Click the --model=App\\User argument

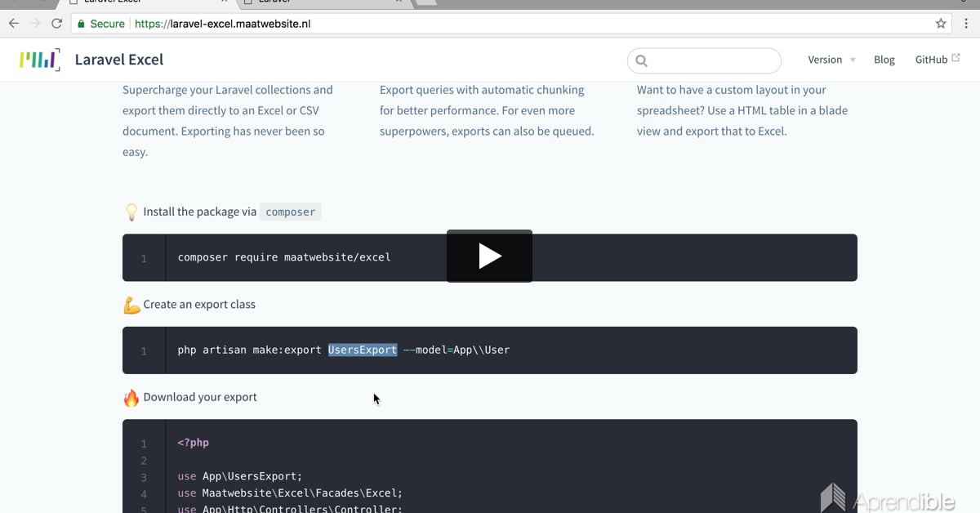[457, 350]
